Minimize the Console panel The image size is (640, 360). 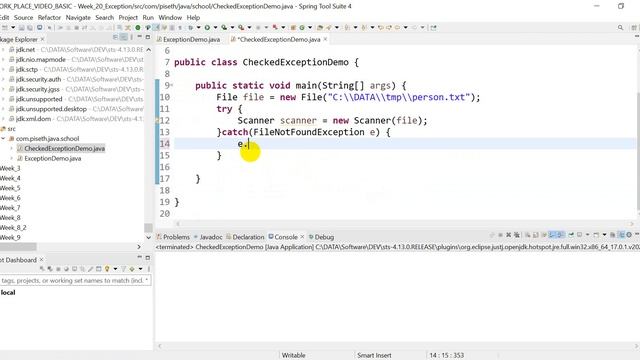click(x=637, y=234)
